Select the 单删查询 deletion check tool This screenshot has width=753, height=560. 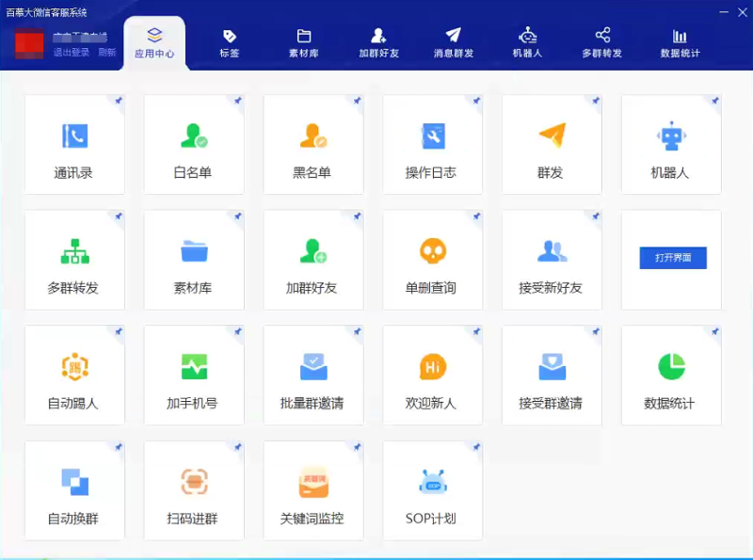(x=432, y=259)
